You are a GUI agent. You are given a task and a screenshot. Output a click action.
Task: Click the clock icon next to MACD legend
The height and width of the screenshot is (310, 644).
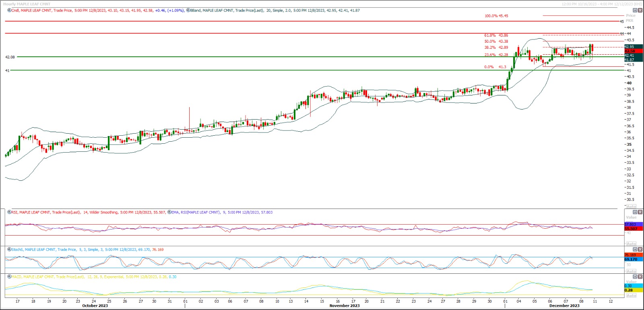pyautogui.click(x=9, y=277)
